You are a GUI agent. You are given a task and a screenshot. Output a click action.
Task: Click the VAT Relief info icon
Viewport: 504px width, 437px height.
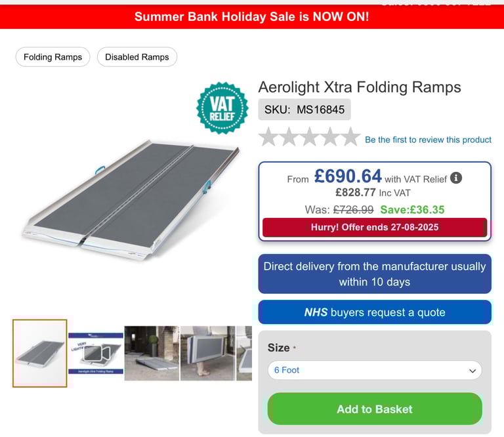coord(456,178)
